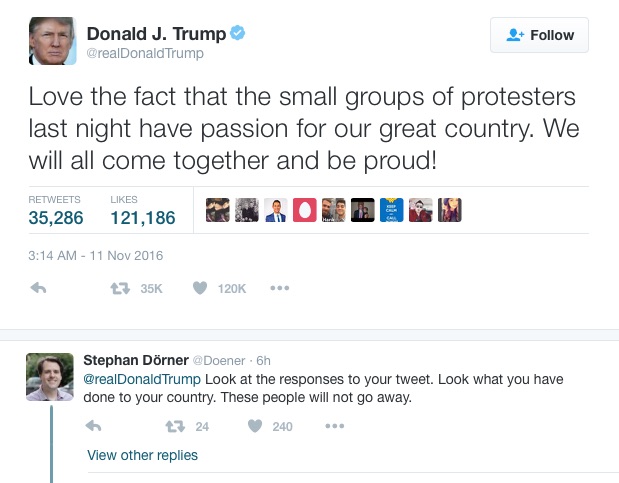
Task: Click the blue verified badge
Action: coord(238,34)
